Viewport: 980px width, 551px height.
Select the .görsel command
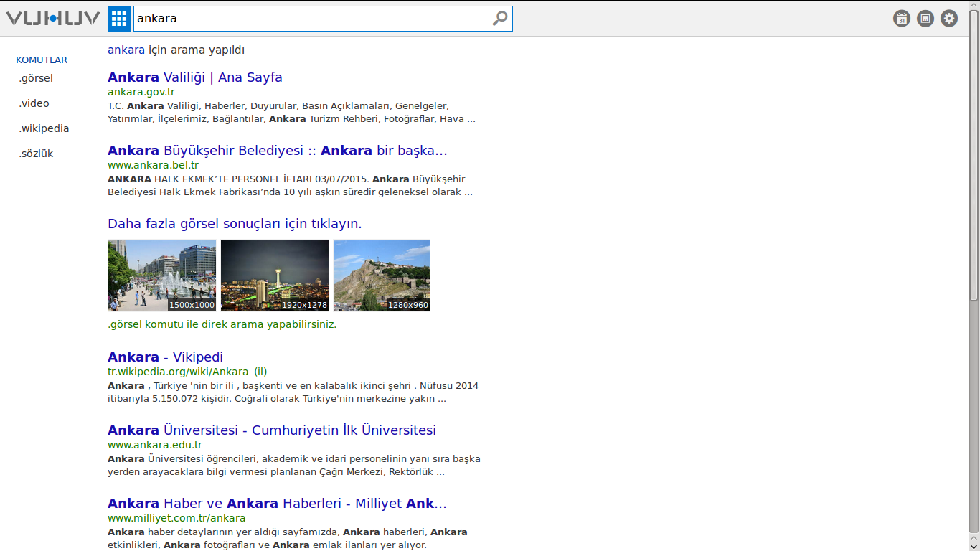(36, 78)
